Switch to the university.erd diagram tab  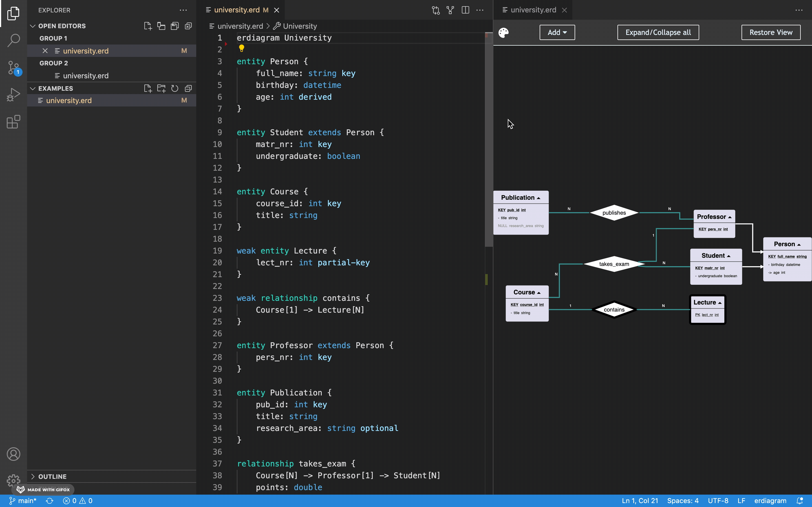point(533,10)
